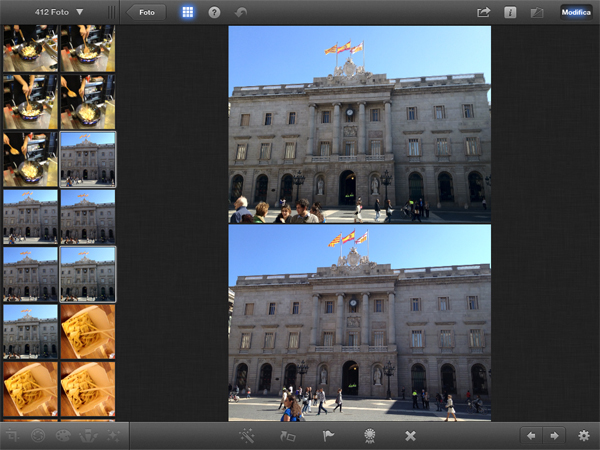Open the building thumbnail beside a fries thumbnail
600x450 pixels.
coord(31,332)
